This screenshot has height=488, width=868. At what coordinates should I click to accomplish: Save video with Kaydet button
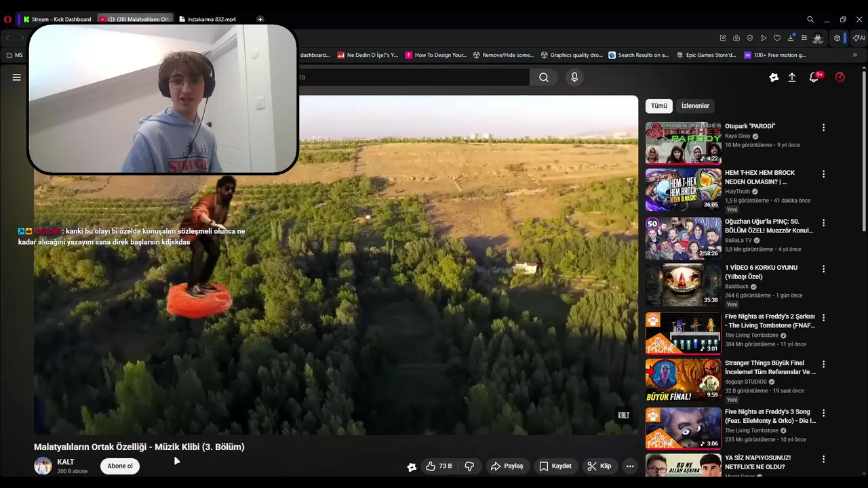point(555,466)
